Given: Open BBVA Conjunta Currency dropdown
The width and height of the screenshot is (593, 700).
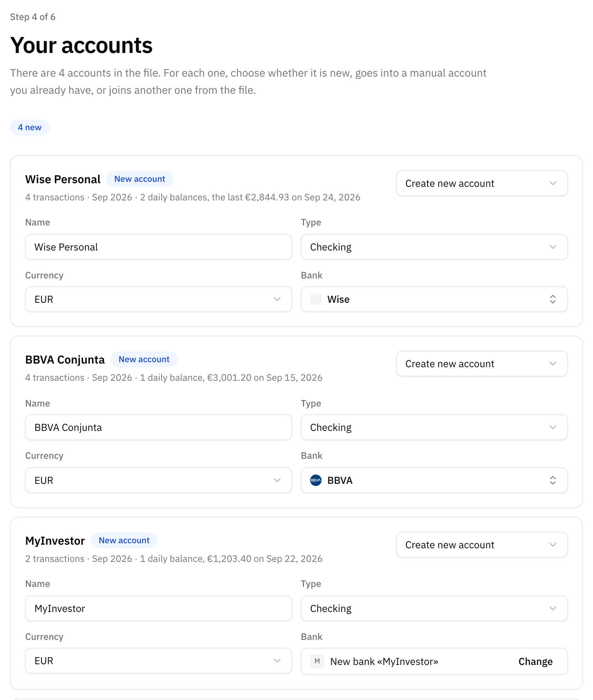Looking at the screenshot, I should click(x=158, y=480).
